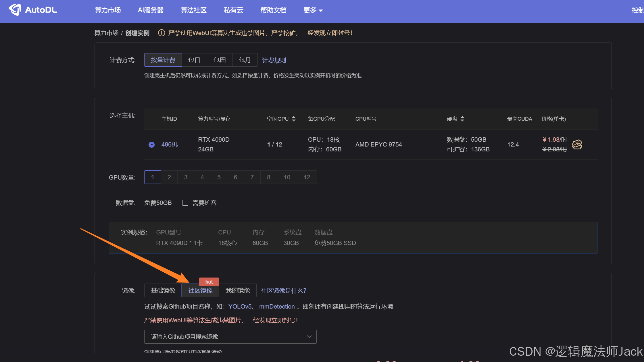Open 帮助文档 in top navigation
644x362 pixels.
click(x=273, y=10)
